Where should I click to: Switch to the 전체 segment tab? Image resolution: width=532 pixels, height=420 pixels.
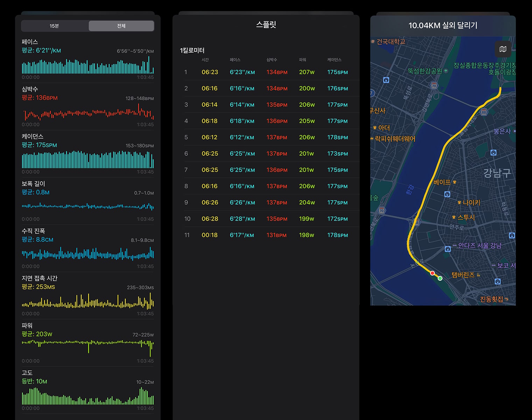pos(121,26)
